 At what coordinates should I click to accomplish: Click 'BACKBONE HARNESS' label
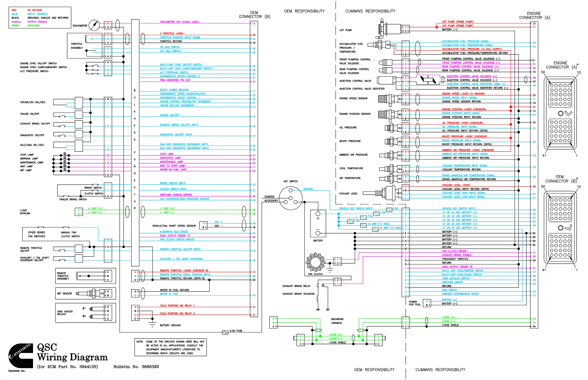[x=337, y=321]
